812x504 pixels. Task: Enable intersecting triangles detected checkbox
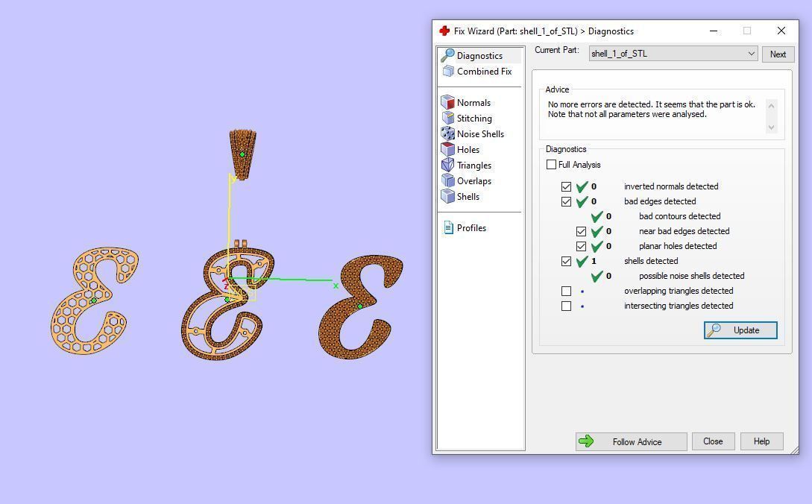(566, 306)
